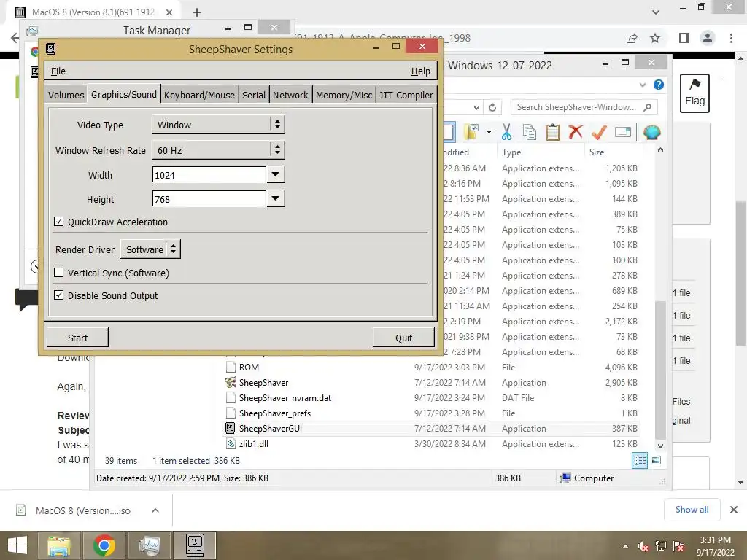The width and height of the screenshot is (747, 560).
Task: Click the Paste clipboard icon in Explorer toolbar
Action: (553, 132)
